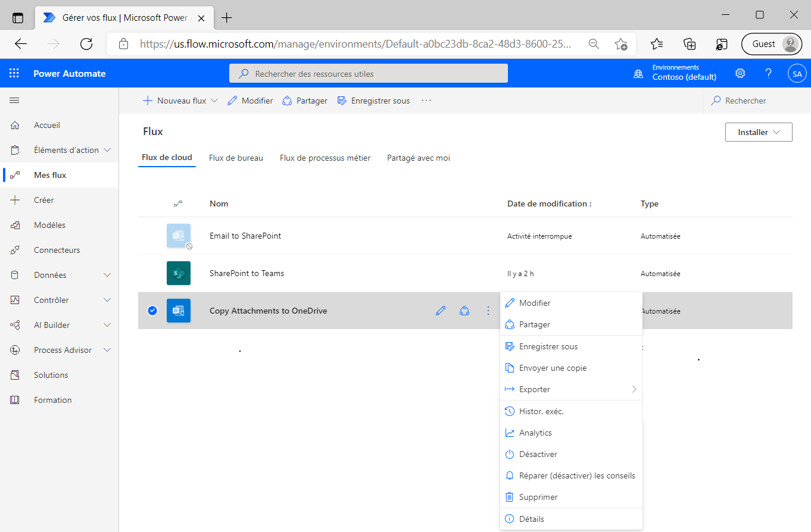Select Mes flux in the sidebar

click(x=50, y=175)
